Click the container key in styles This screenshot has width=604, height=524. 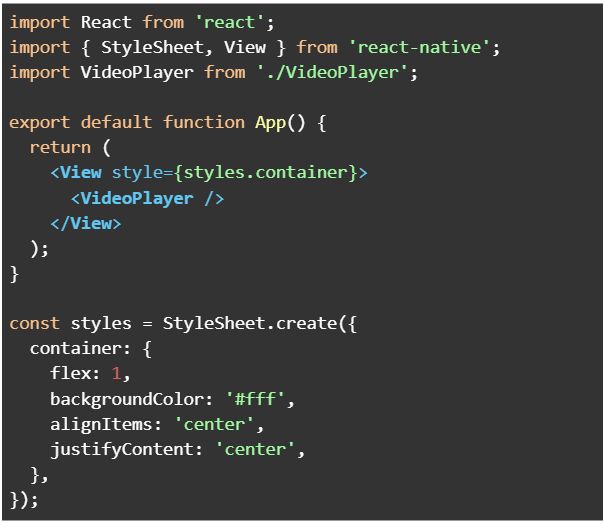pyautogui.click(x=76, y=348)
